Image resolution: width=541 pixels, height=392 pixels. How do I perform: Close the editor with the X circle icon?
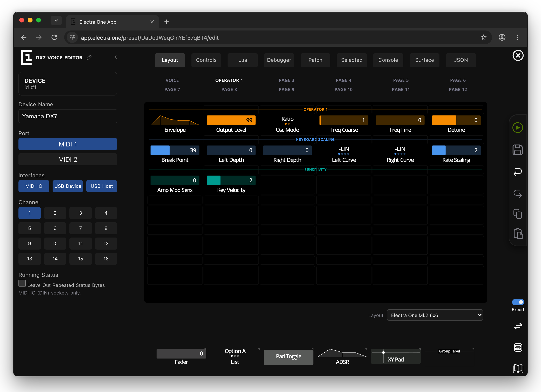coord(518,56)
